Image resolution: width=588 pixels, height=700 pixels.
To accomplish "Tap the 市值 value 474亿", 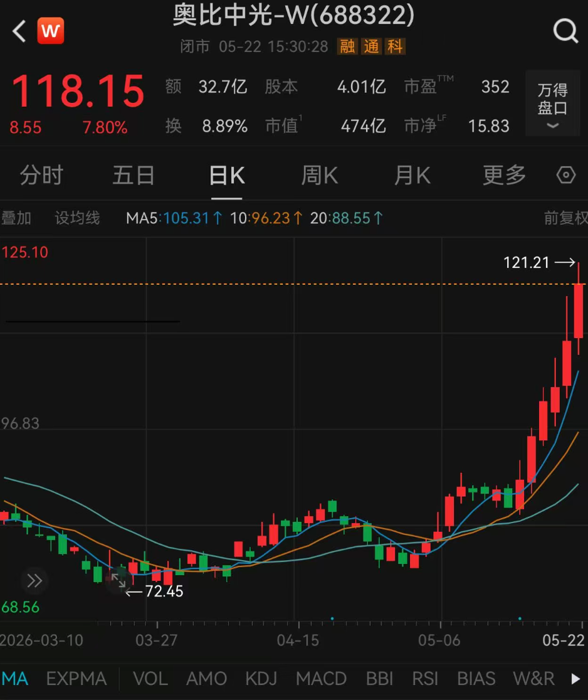I will (363, 126).
